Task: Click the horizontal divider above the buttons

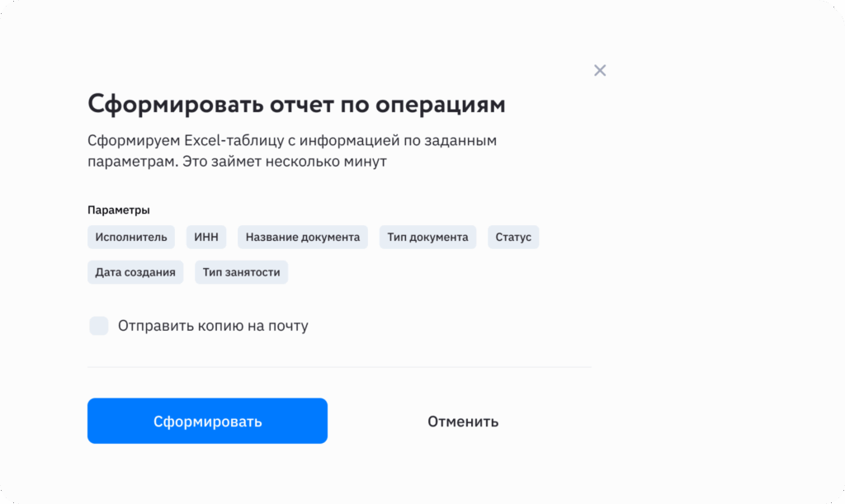Action: (339, 367)
